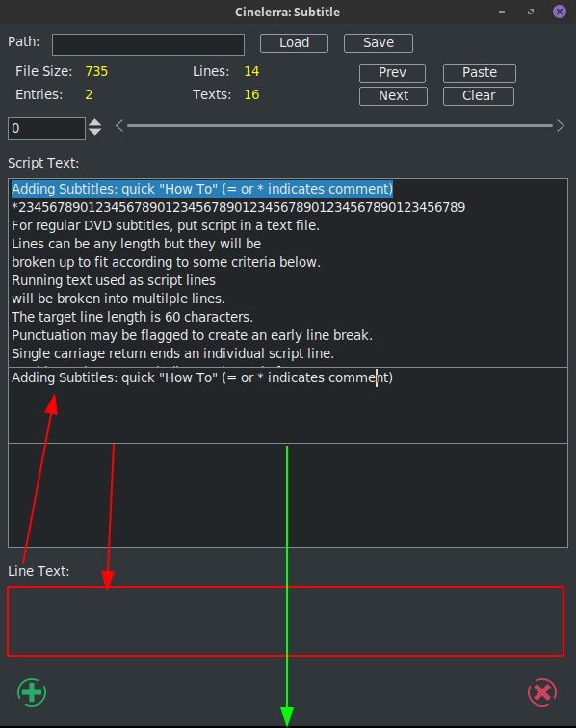576x728 pixels.
Task: Click the red X cancel icon
Action: tap(542, 692)
